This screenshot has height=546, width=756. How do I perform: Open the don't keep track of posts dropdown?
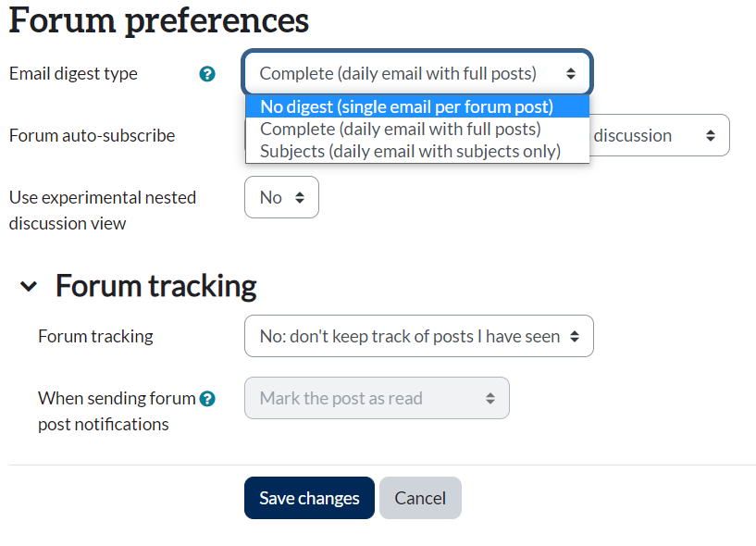[x=418, y=337]
